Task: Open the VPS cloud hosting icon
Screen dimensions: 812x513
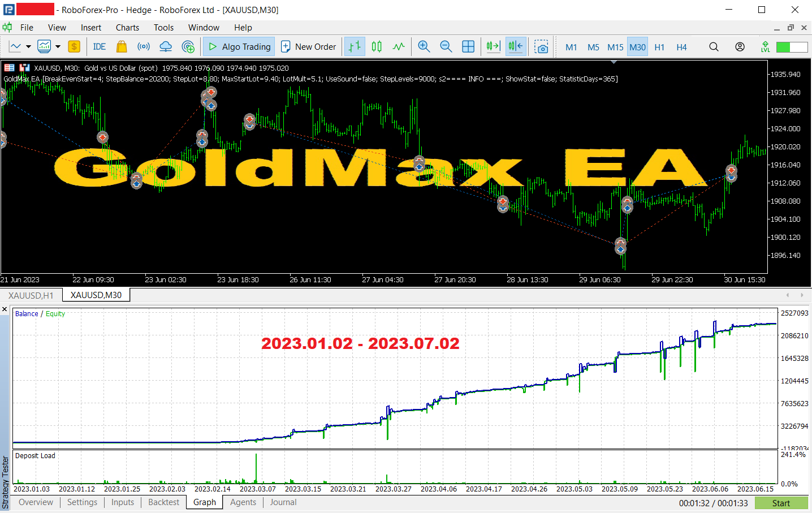Action: 166,47
